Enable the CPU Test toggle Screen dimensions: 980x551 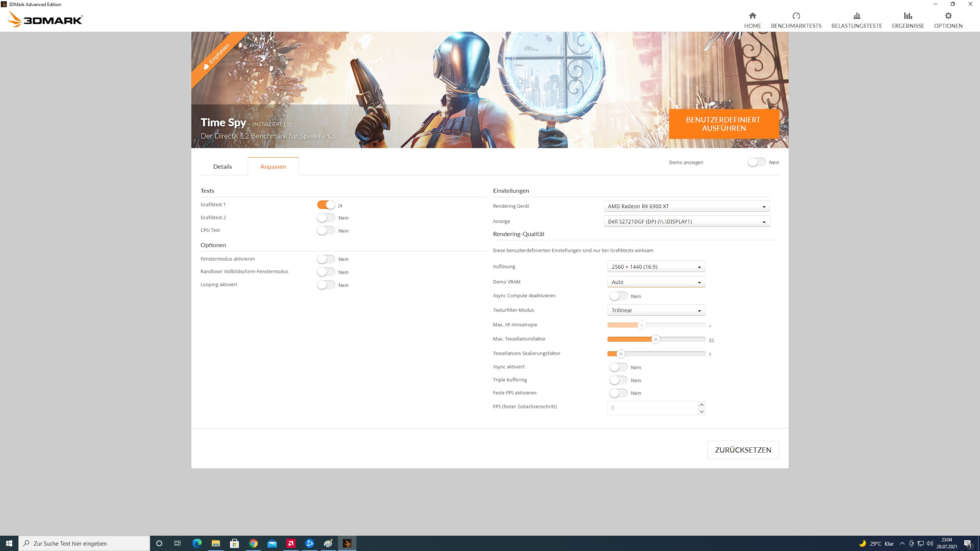[326, 231]
